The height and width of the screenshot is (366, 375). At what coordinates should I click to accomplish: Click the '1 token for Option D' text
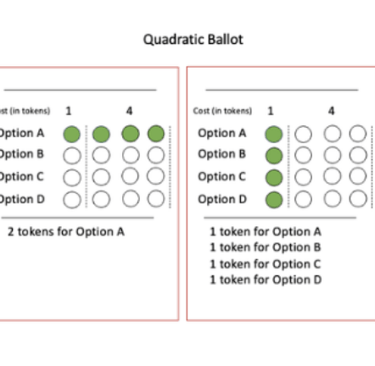266,279
